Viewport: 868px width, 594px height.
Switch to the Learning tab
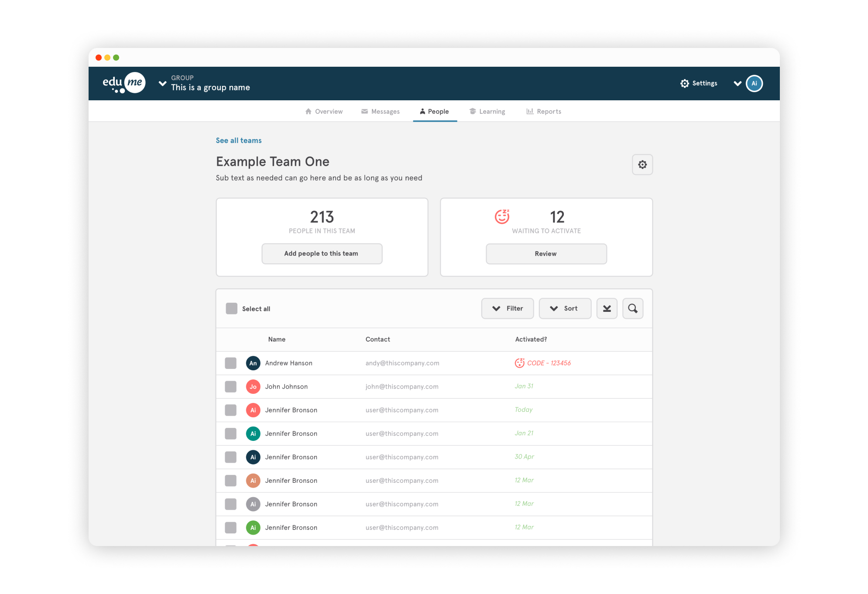pos(487,112)
